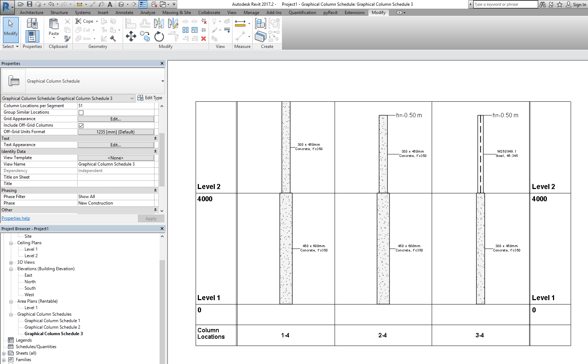The width and height of the screenshot is (588, 364).
Task: Click the View Name value field
Action: pyautogui.click(x=116, y=164)
